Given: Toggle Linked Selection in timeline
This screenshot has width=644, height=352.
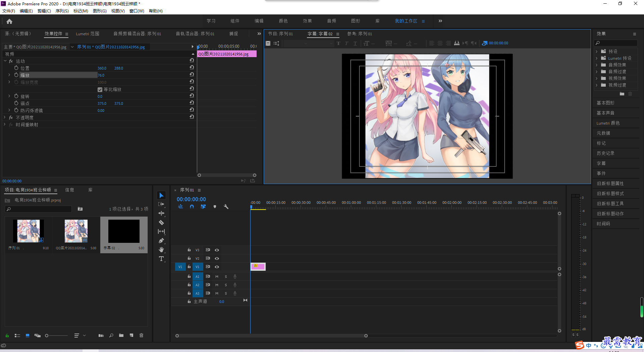Looking at the screenshot, I should point(203,207).
